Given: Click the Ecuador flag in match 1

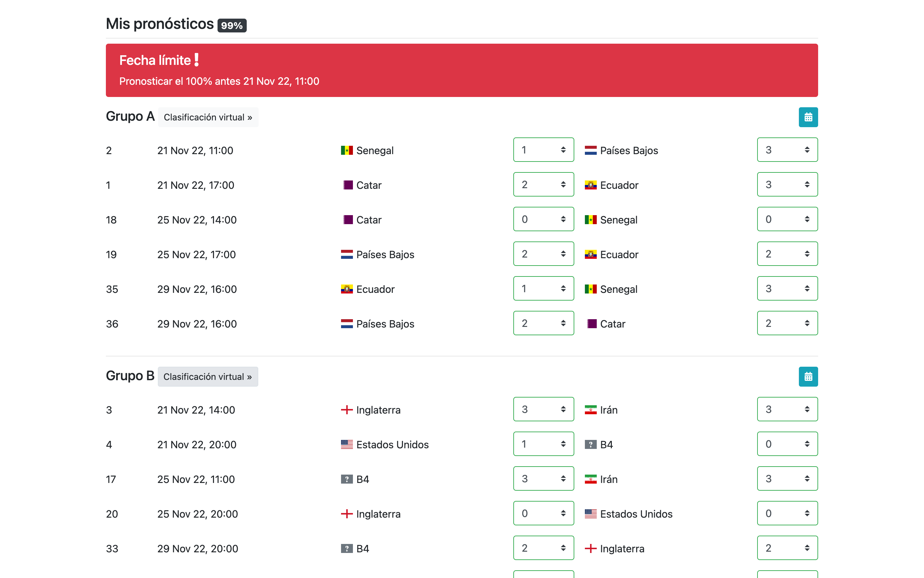Looking at the screenshot, I should (x=590, y=185).
